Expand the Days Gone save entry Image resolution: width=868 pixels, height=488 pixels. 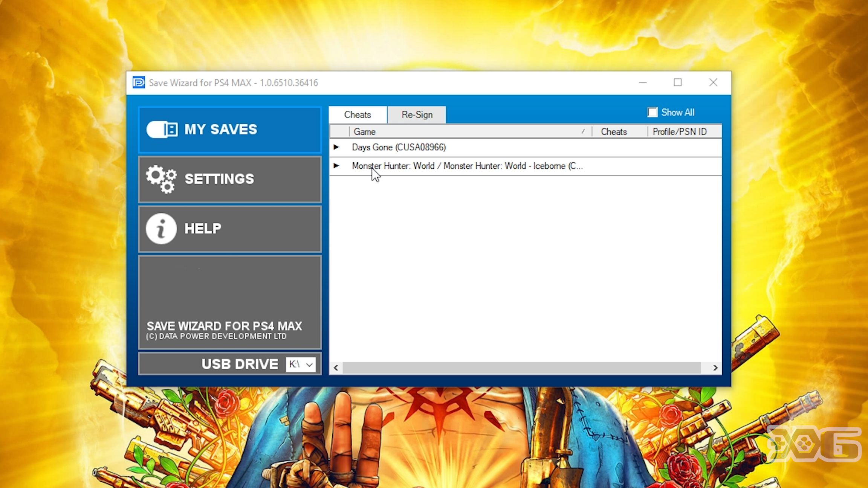(336, 147)
